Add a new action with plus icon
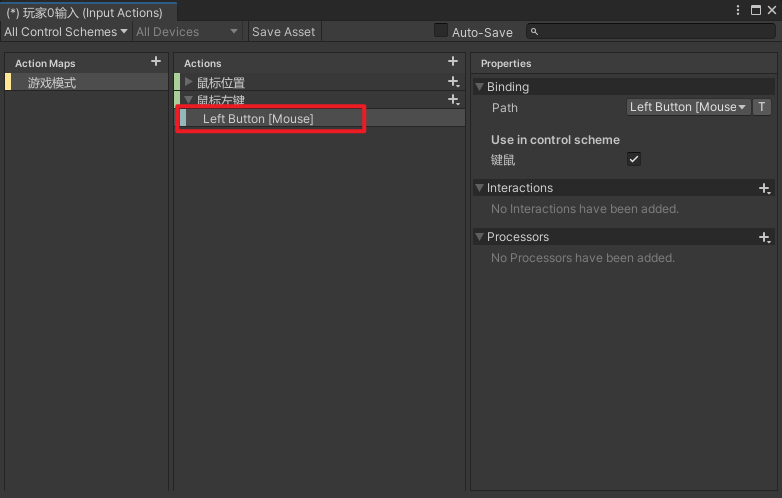 (x=453, y=62)
